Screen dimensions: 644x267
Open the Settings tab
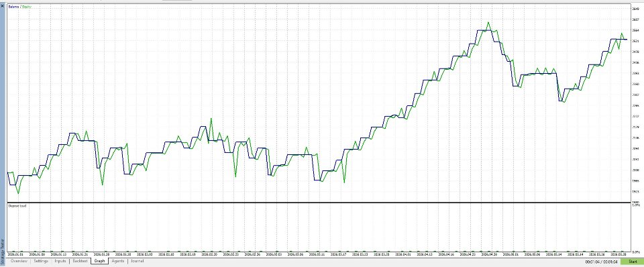coord(41,261)
